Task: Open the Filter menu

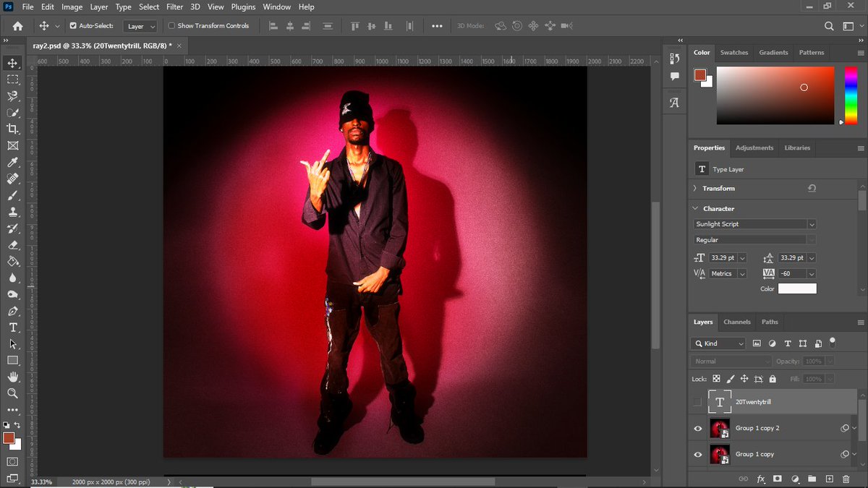Action: coord(174,7)
